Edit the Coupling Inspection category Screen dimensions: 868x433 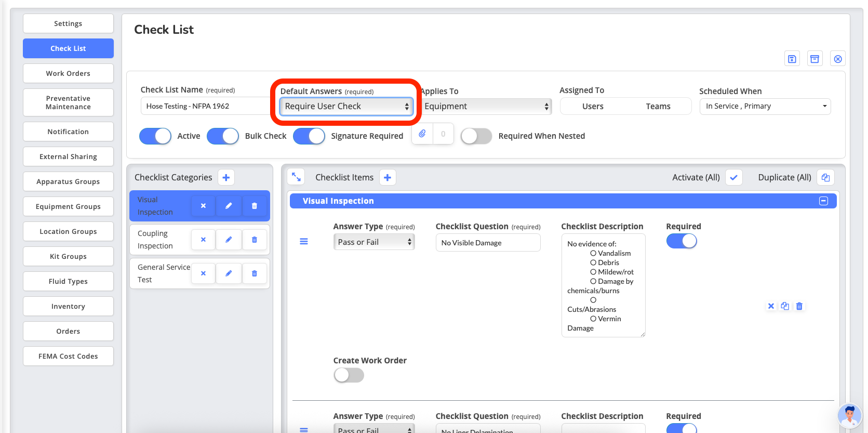click(x=229, y=240)
